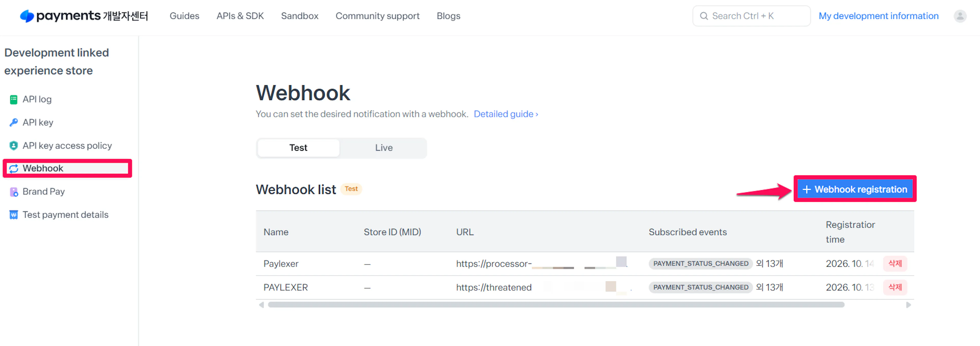Open the user profile avatar icon

pyautogui.click(x=960, y=16)
